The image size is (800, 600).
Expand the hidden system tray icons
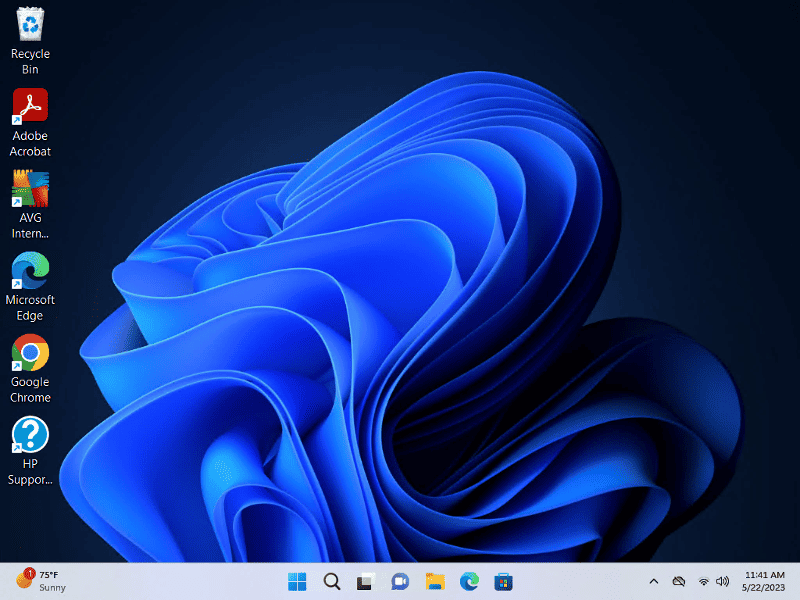(654, 581)
